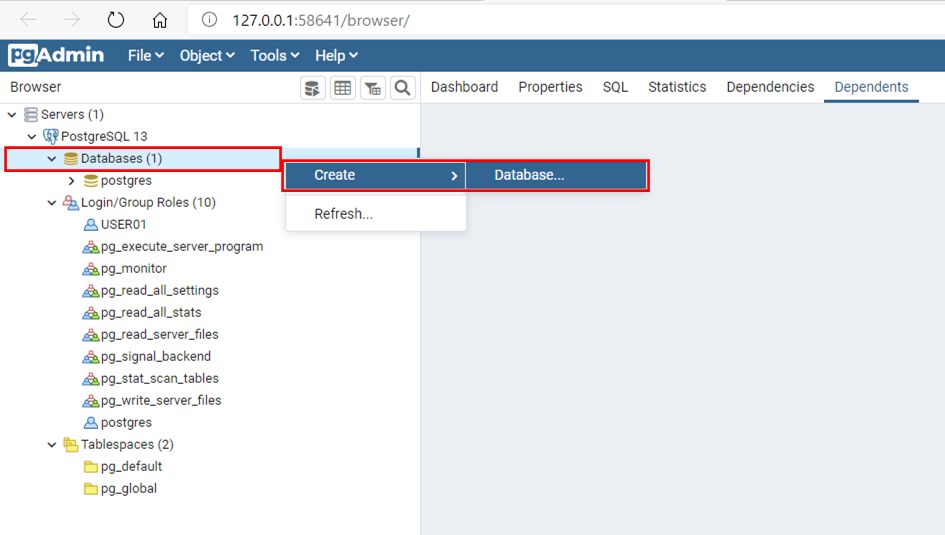The image size is (945, 535).
Task: Switch to the SQL tab
Action: coord(615,87)
